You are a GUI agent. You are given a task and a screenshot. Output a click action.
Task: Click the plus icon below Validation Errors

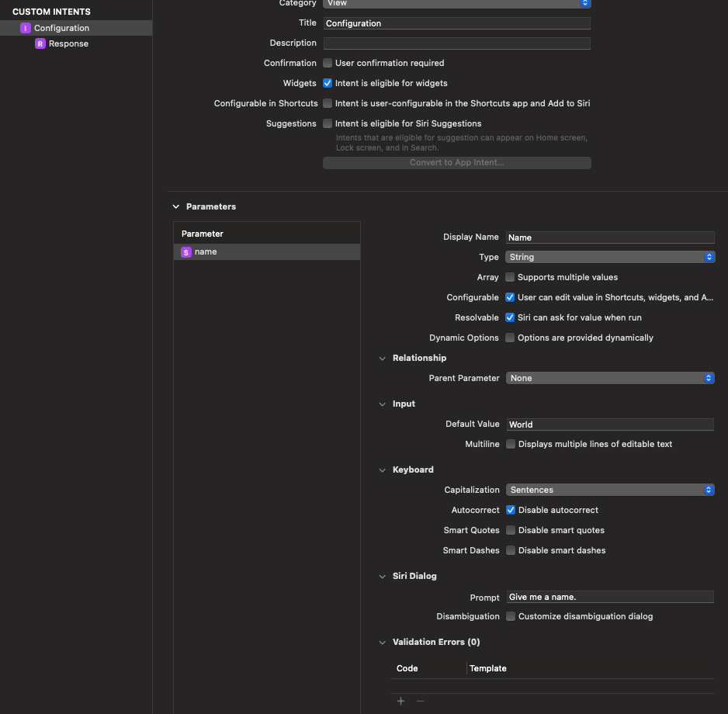(x=400, y=700)
